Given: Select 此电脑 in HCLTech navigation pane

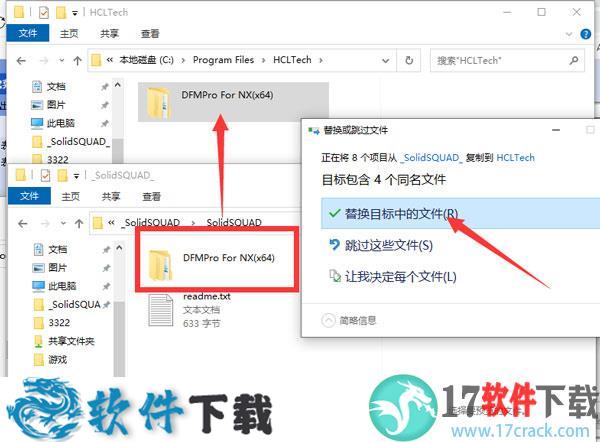Looking at the screenshot, I should tap(60, 123).
